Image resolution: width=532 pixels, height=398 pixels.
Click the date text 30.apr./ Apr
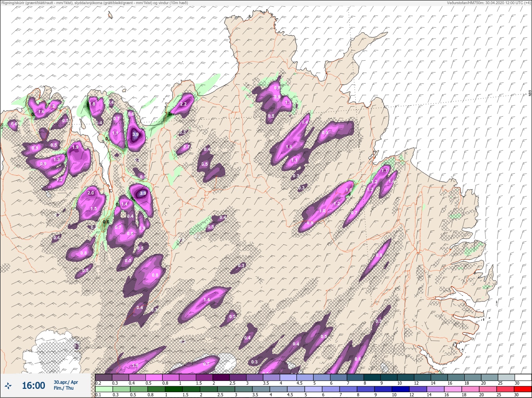[x=66, y=382]
